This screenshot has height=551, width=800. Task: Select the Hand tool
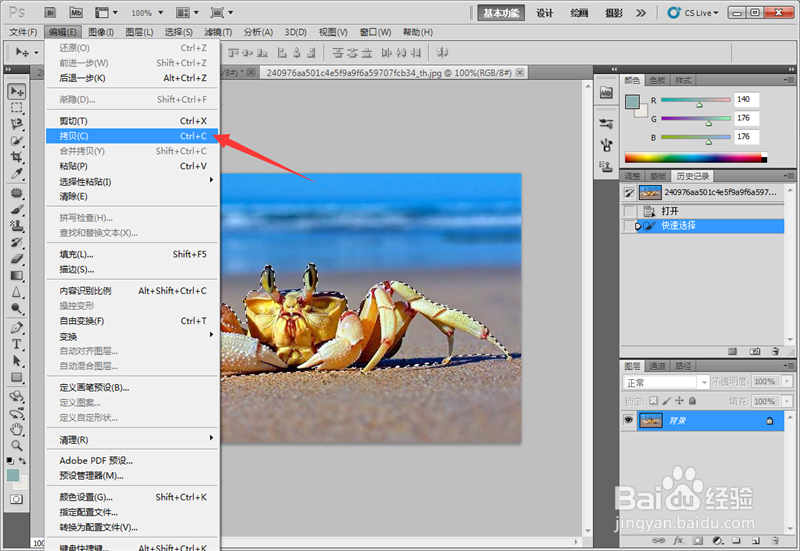coord(17,430)
